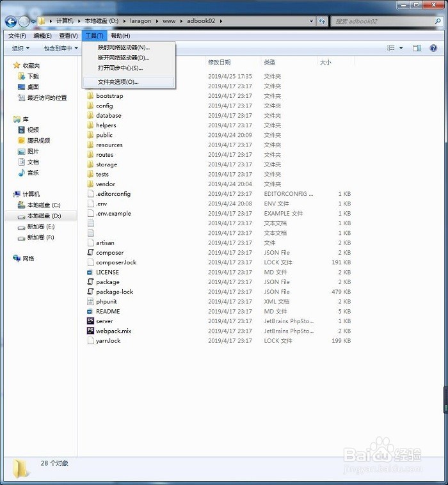This screenshot has height=485, width=448.
Task: Open the 编辑(E) menu
Action: click(42, 36)
